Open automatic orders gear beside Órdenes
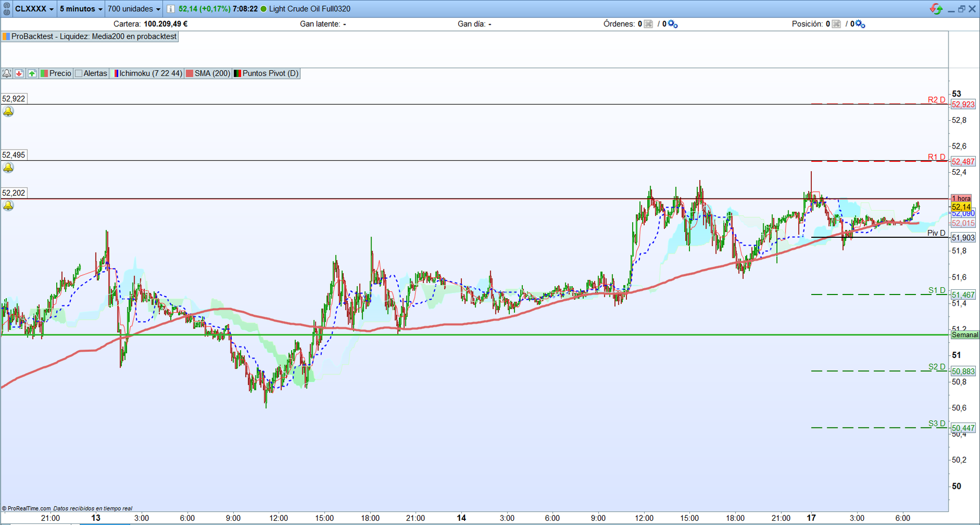Viewport: 980px width, 525px height. click(x=673, y=24)
